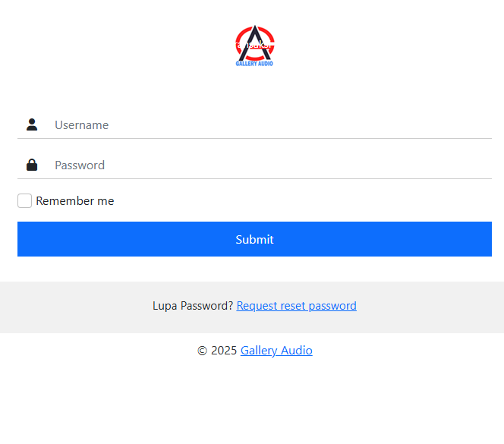This screenshot has width=504, height=444.
Task: Click the "Username" placeholder text
Action: pyautogui.click(x=81, y=124)
